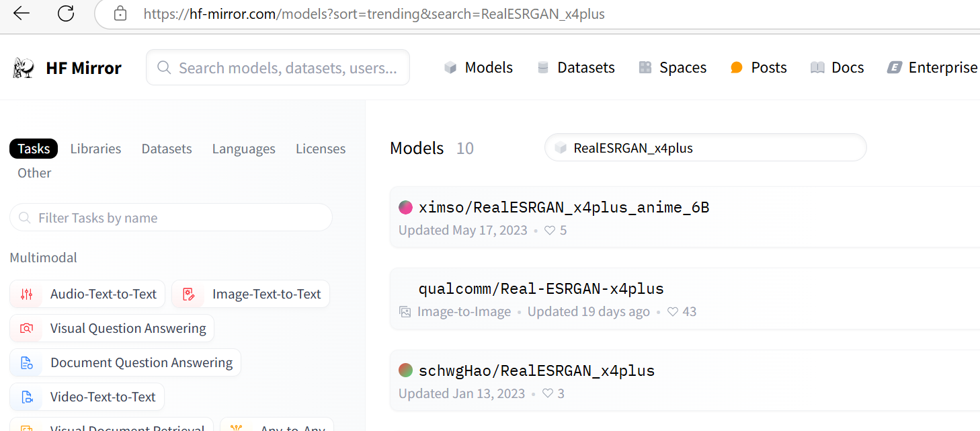Click the schwgHao user avatar
980x431 pixels.
point(405,370)
